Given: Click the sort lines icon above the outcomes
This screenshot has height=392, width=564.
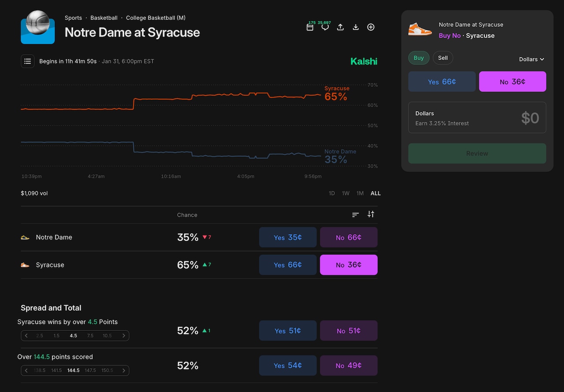Looking at the screenshot, I should 356,214.
